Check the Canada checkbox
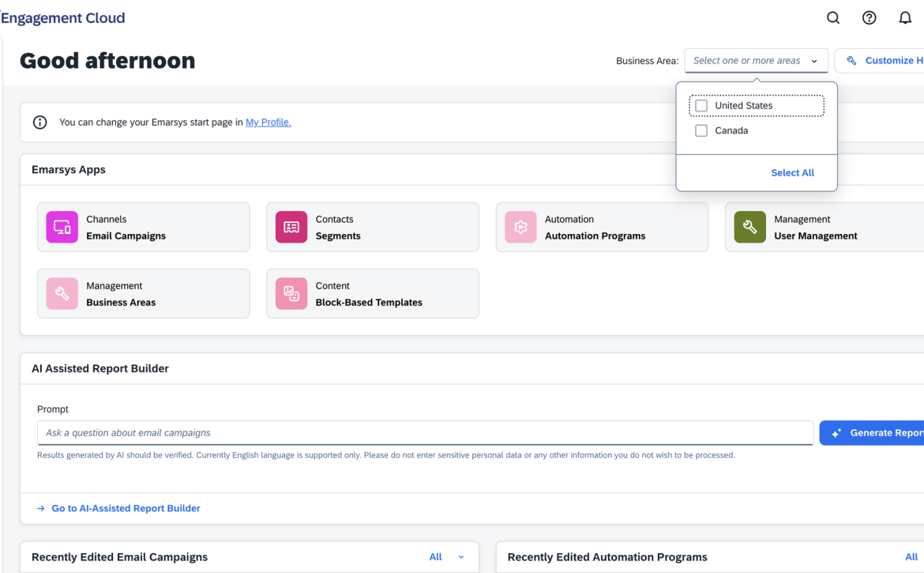Image resolution: width=924 pixels, height=573 pixels. pyautogui.click(x=701, y=131)
